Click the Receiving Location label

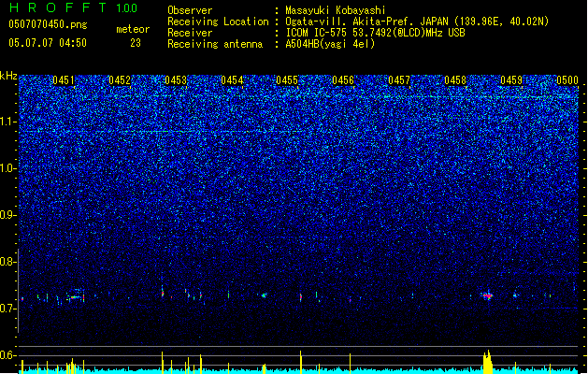(218, 22)
